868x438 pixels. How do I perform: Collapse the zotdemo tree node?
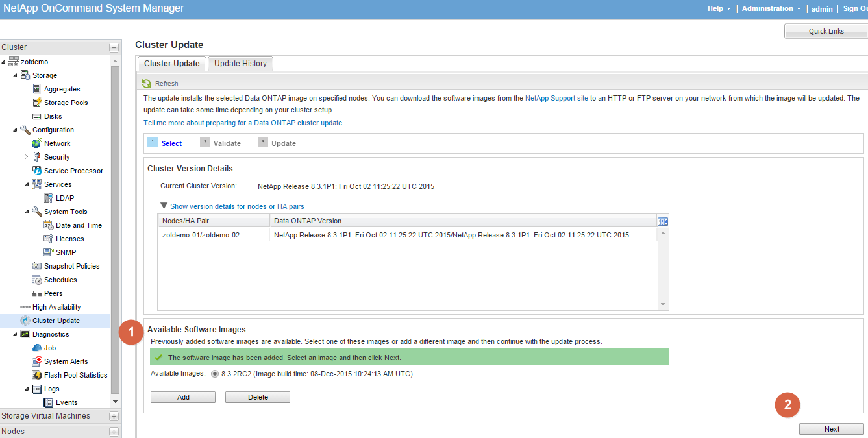pos(4,62)
